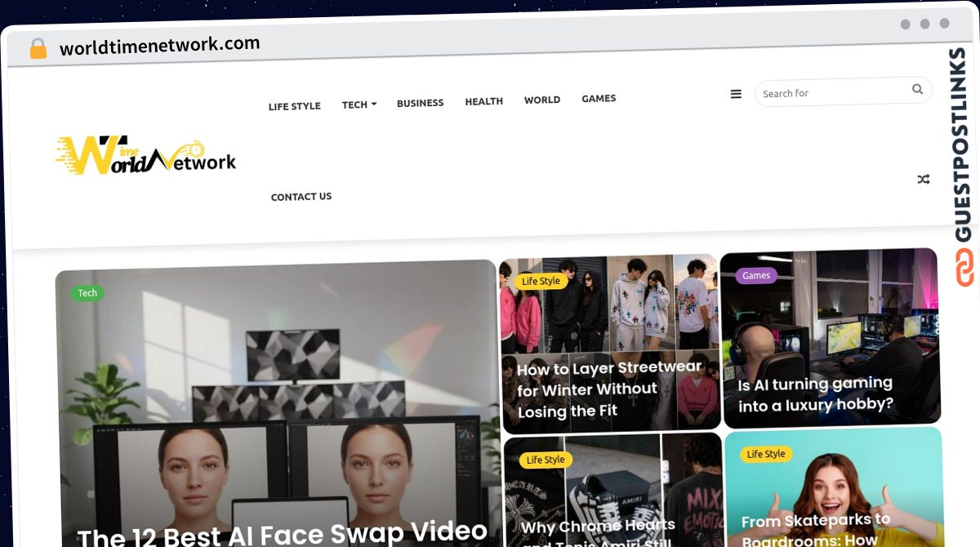The width and height of the screenshot is (980, 547).
Task: Expand the Tech menu dropdown arrow
Action: click(373, 104)
